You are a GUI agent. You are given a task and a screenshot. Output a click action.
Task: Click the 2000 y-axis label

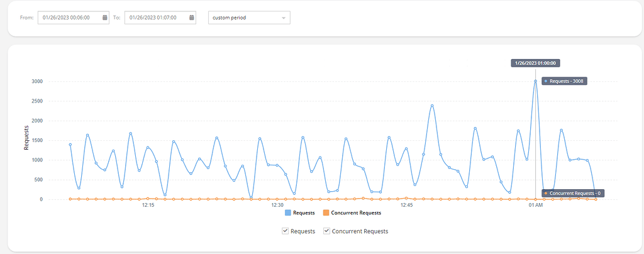point(37,121)
